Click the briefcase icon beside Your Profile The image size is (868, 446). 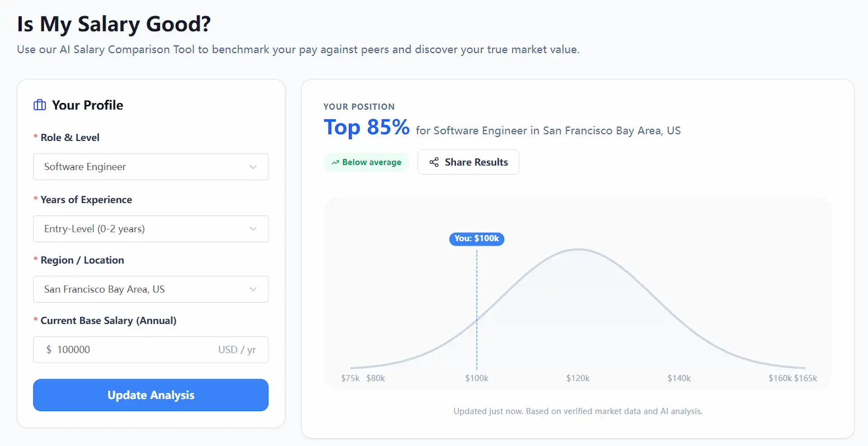(39, 105)
